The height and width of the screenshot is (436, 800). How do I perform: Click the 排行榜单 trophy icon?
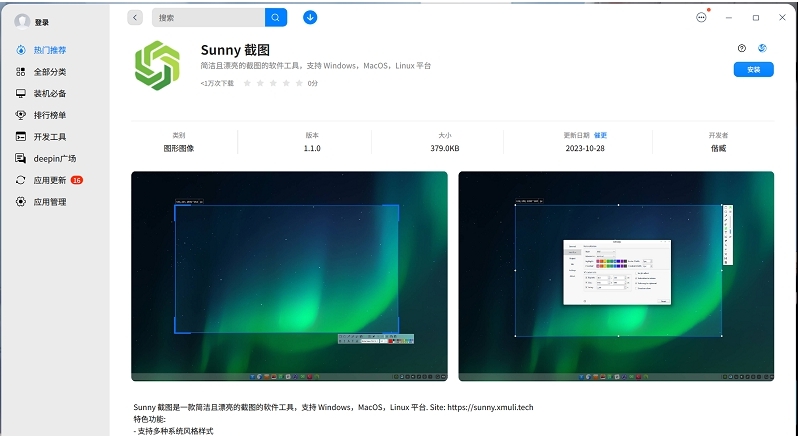click(x=20, y=115)
